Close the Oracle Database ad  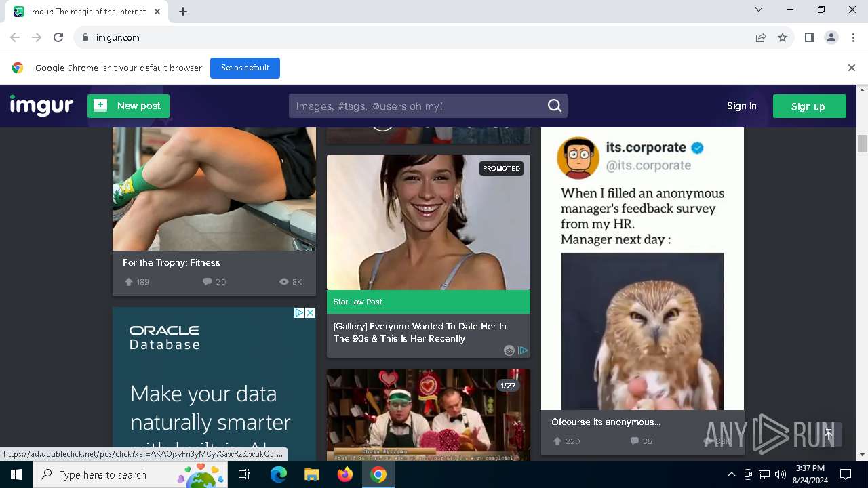click(x=310, y=312)
